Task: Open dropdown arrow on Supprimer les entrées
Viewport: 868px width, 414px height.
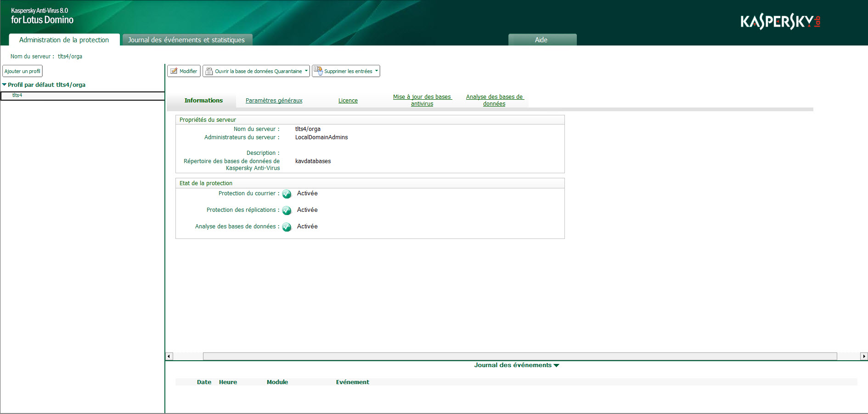Action: [375, 71]
